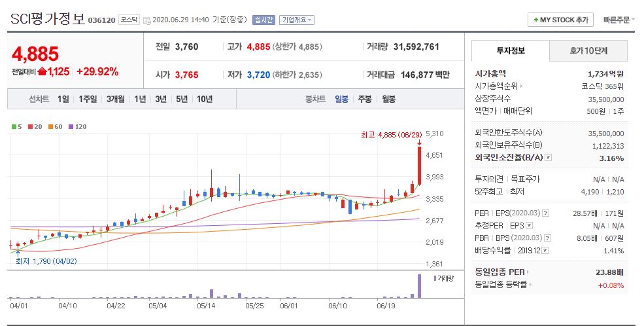Screen dimensions: 644x326
Task: Select the 5년 line chart
Action: (182, 99)
